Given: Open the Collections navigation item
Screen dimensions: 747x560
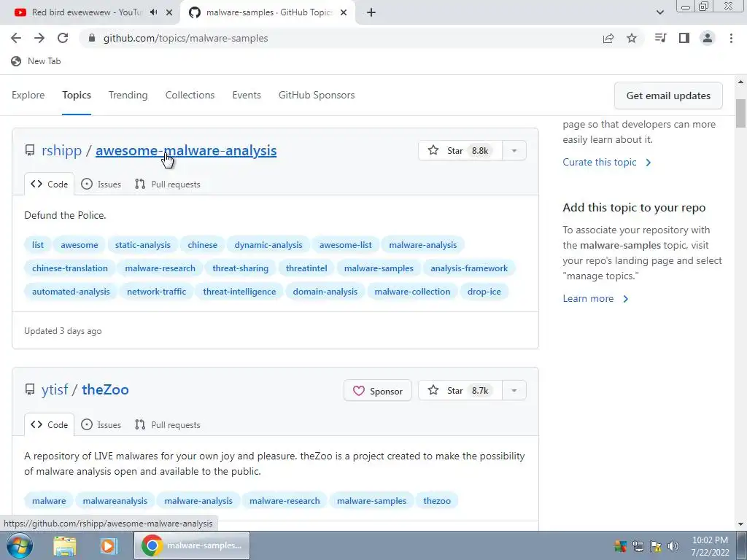Looking at the screenshot, I should (190, 95).
